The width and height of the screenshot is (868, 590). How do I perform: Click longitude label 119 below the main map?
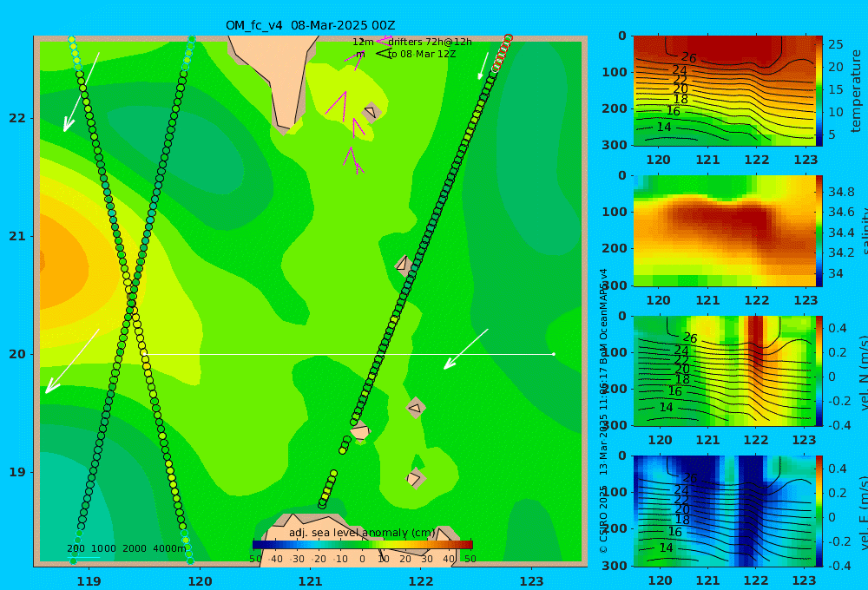[x=89, y=581]
